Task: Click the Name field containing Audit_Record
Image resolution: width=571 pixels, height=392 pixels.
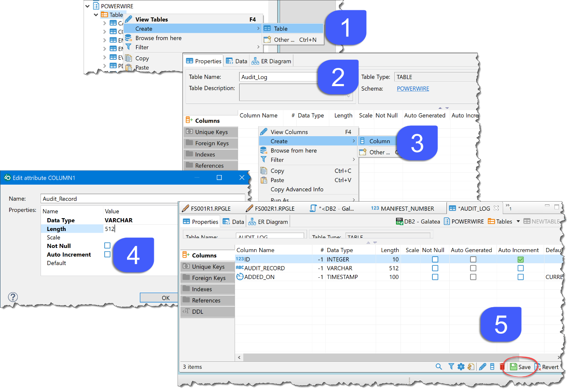Action: click(x=141, y=199)
